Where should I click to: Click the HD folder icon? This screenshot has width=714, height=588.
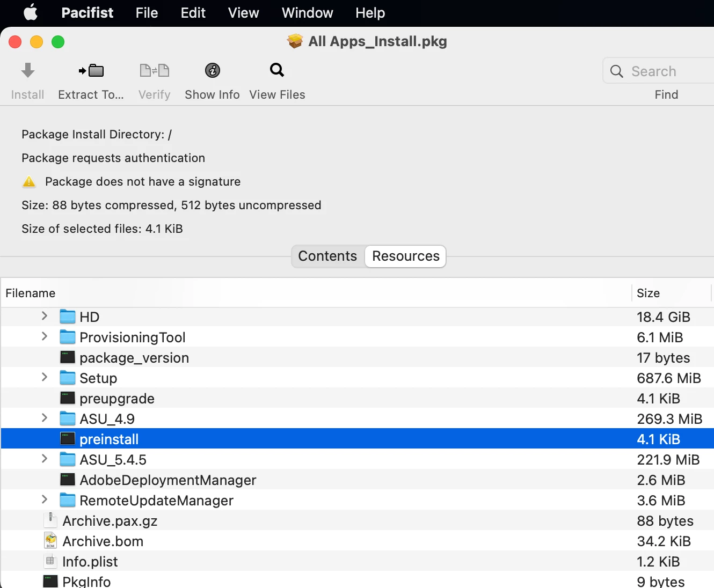click(x=68, y=317)
